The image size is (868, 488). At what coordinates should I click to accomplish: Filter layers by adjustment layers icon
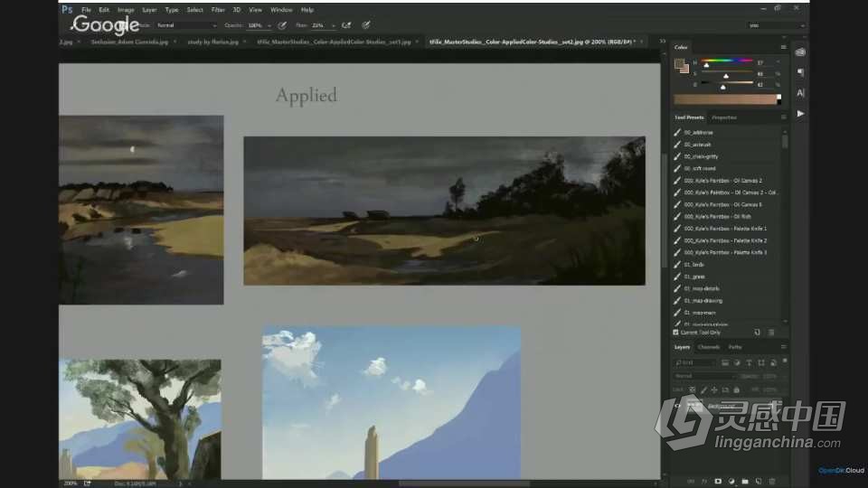738,363
